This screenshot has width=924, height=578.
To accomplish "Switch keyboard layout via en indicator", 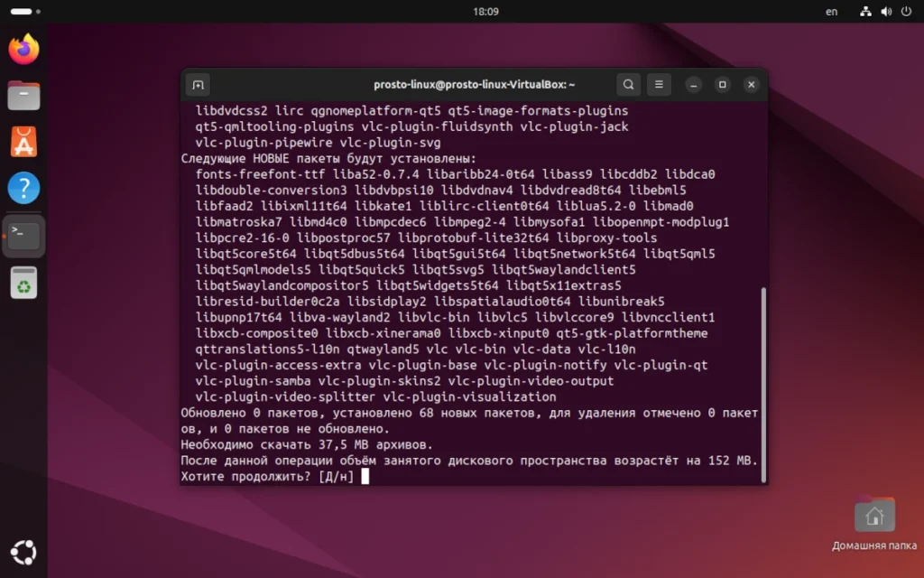I will point(831,11).
